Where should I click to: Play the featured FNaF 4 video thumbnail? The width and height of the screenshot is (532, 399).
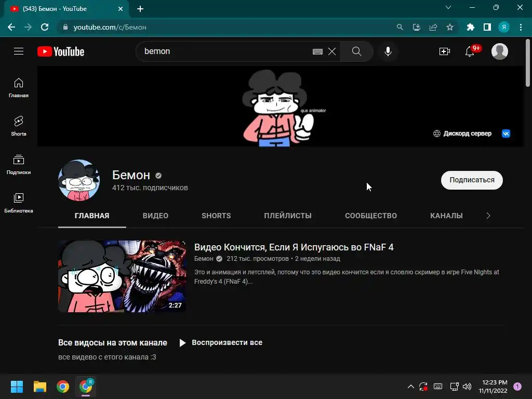click(x=122, y=276)
